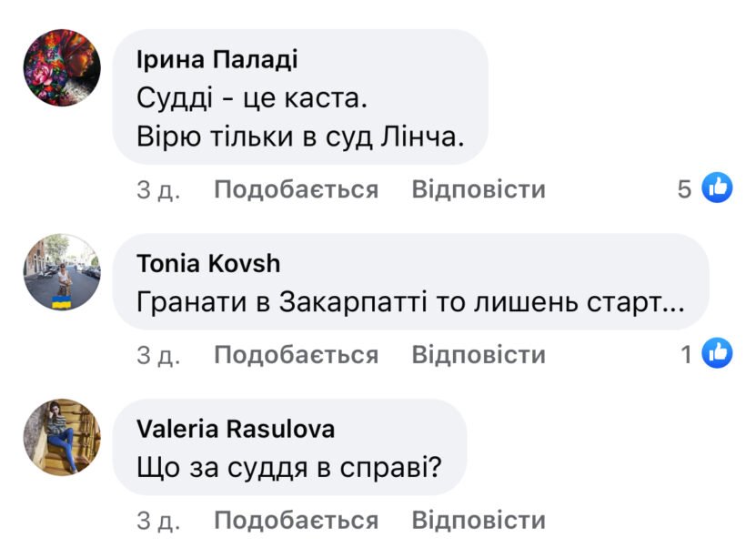756x548 pixels.
Task: Click the comment text asking about суддя
Action: [x=288, y=467]
